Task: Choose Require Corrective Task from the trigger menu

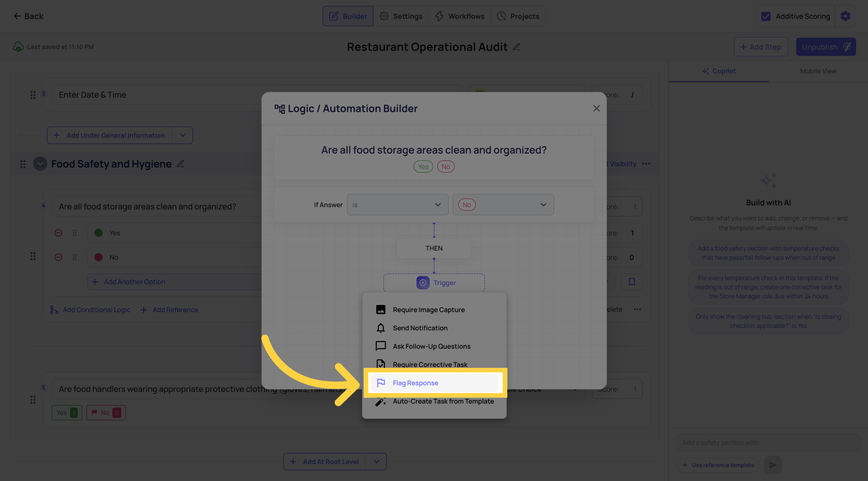Action: click(434, 364)
